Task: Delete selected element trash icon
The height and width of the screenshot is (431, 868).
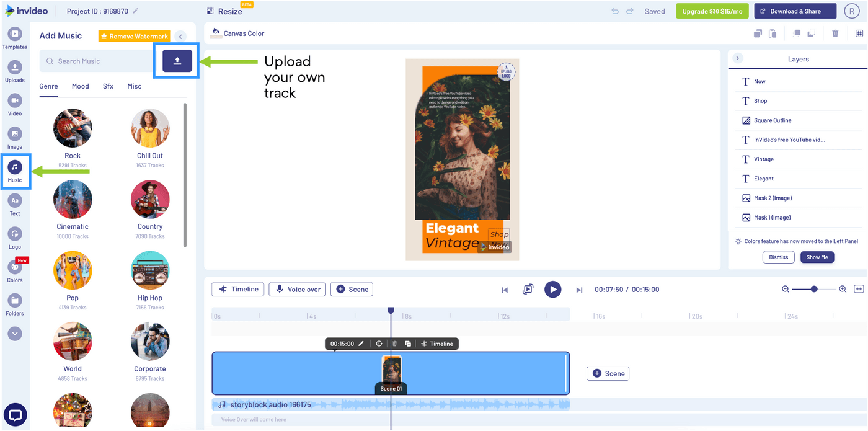Action: point(835,33)
